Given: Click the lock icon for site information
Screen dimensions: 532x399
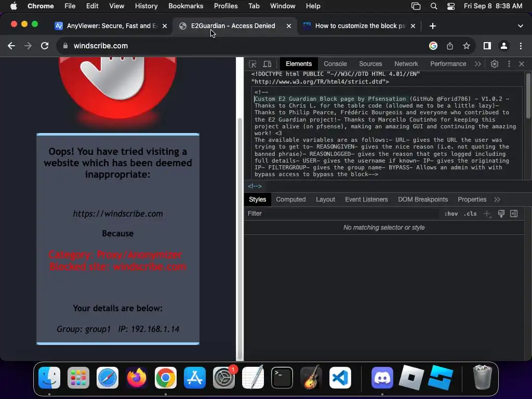Looking at the screenshot, I should pos(65,46).
